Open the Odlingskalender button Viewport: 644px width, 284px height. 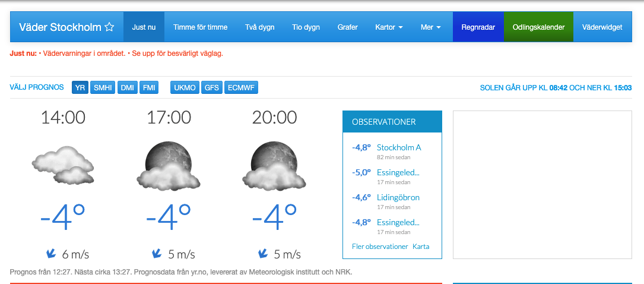[x=538, y=27]
